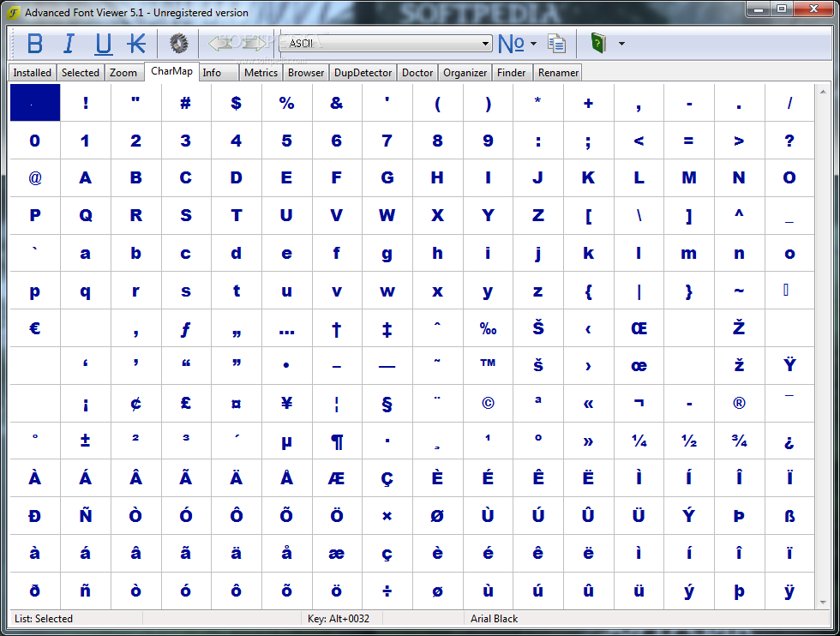Image resolution: width=840 pixels, height=636 pixels.
Task: Switch to the Installed tab
Action: [33, 72]
